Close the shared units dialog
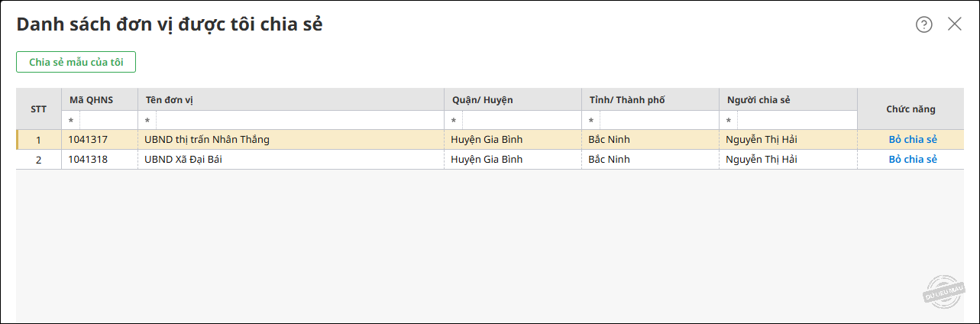The image size is (980, 324). (955, 24)
